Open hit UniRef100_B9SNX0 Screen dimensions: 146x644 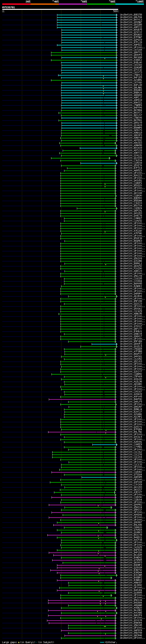(131, 35)
